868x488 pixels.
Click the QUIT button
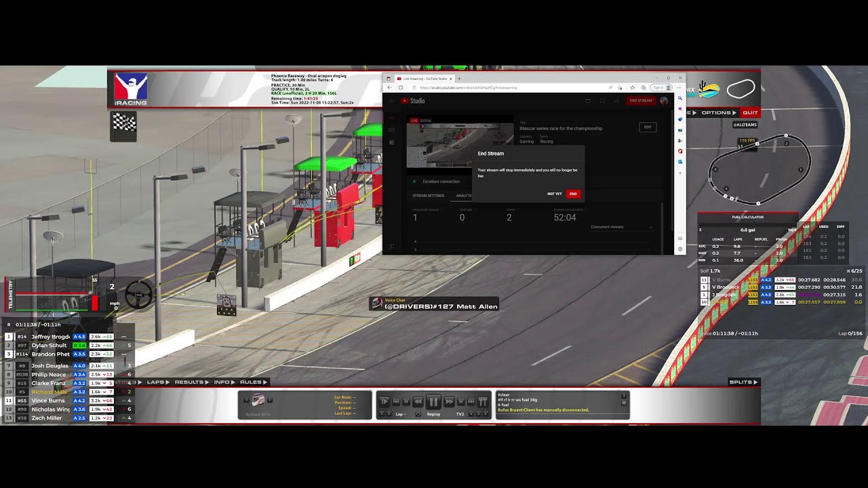click(x=750, y=113)
